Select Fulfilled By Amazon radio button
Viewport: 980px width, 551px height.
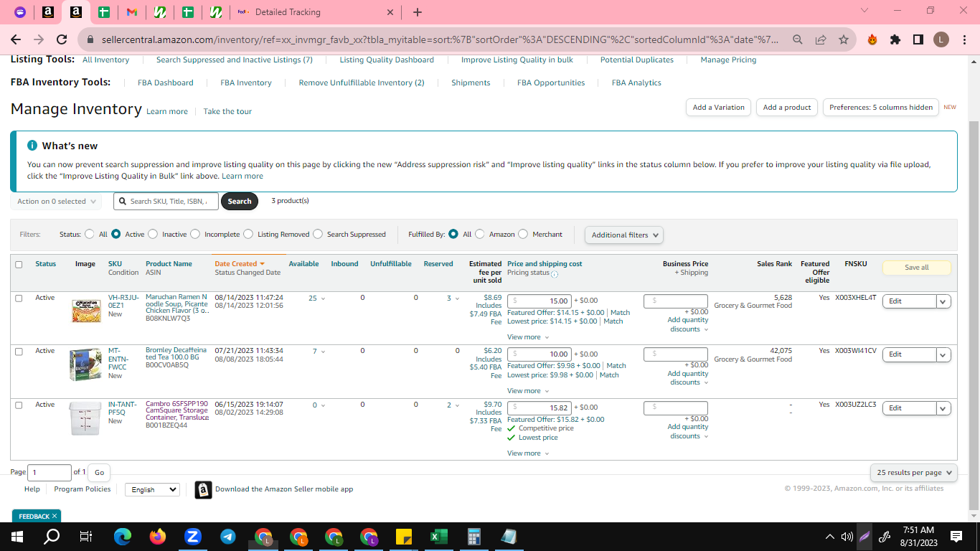[479, 234]
